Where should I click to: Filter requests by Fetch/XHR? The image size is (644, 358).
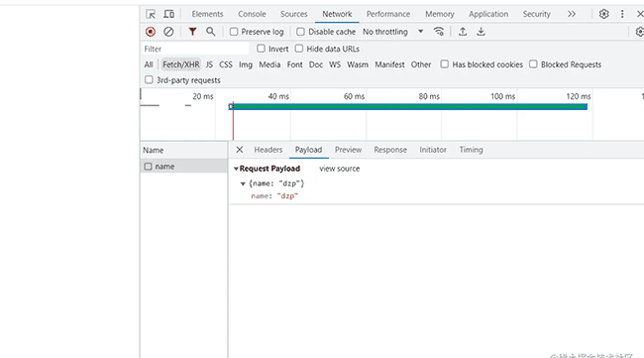tap(180, 64)
